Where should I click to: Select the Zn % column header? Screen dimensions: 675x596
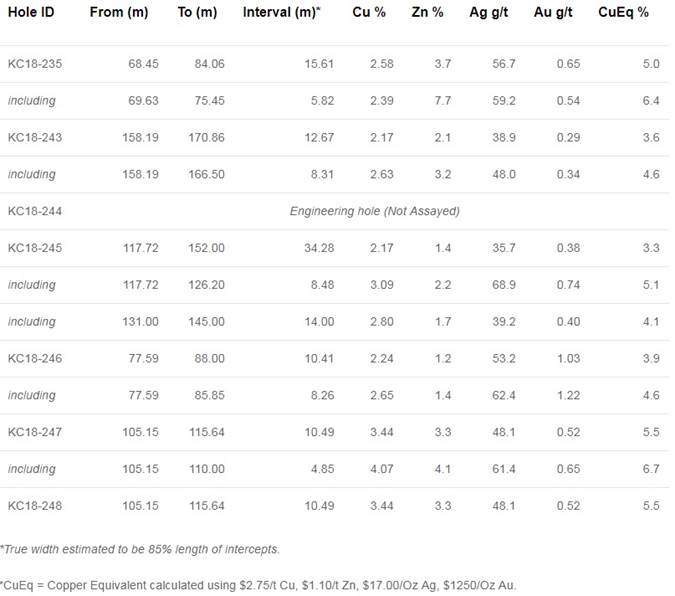[427, 12]
